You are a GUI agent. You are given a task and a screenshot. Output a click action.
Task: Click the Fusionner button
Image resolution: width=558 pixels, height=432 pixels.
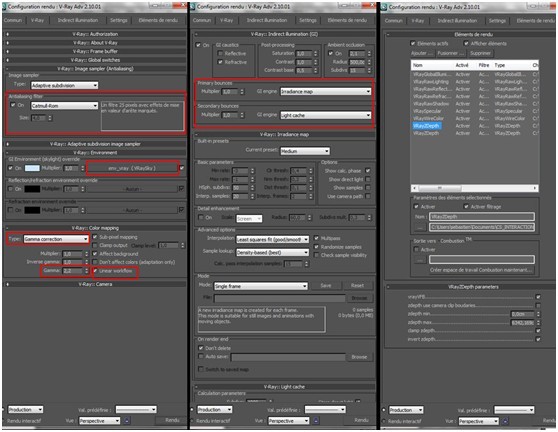451,53
